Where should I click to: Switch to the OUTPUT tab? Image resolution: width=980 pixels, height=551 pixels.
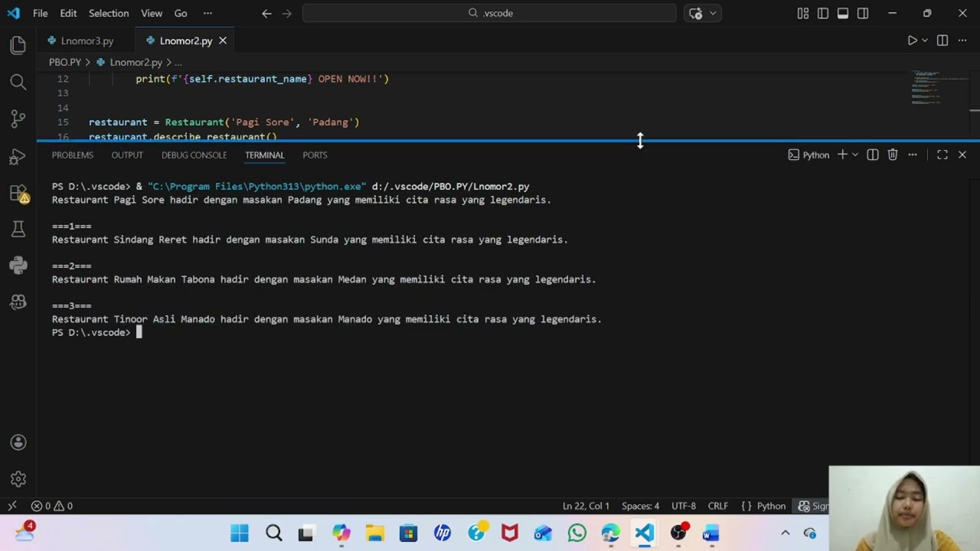[x=127, y=155]
